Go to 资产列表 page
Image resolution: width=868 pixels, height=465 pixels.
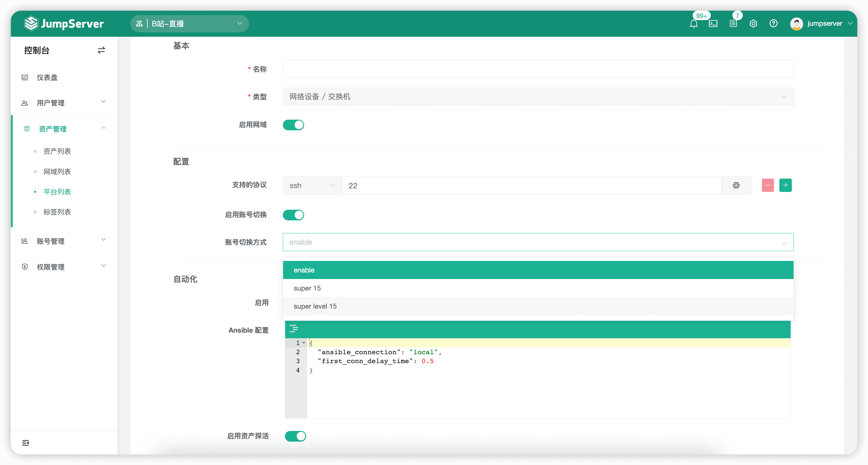tap(57, 151)
